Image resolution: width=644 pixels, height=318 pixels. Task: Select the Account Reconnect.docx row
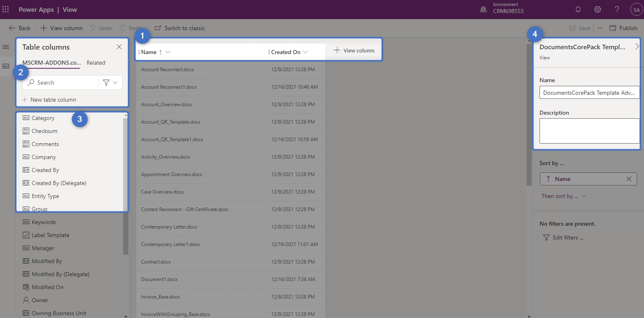[231, 70]
